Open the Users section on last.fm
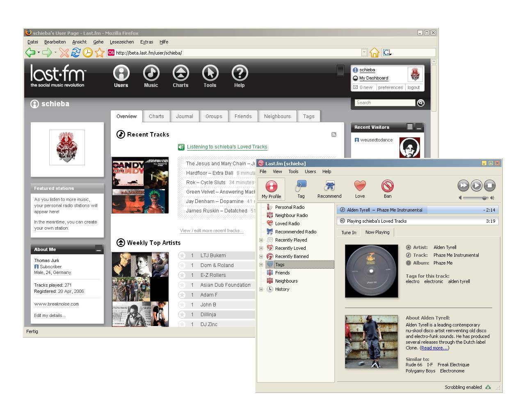This screenshot has width=525, height=420. point(121,76)
